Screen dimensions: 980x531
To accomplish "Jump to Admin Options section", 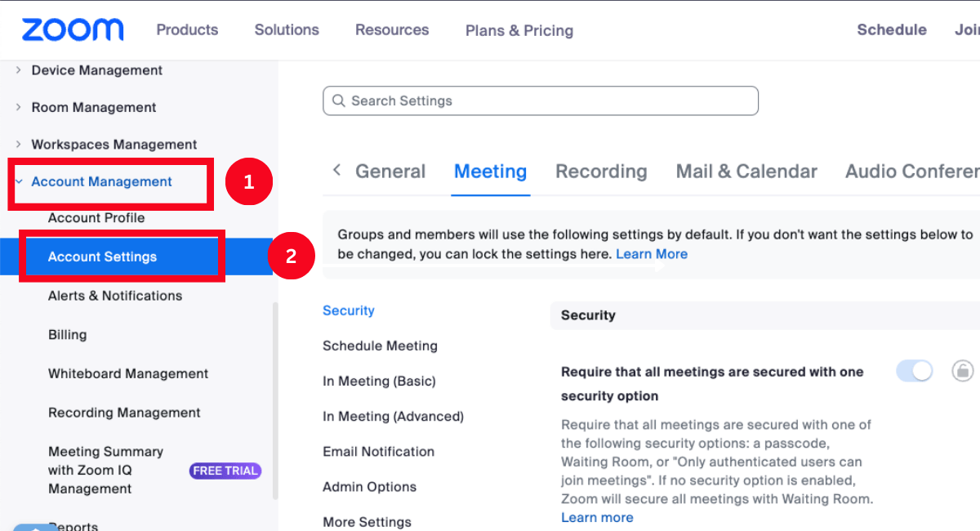I will pyautogui.click(x=369, y=487).
